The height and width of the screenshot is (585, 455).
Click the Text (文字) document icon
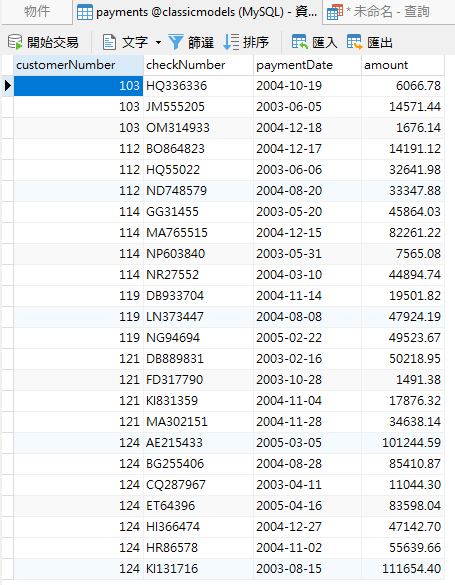click(x=109, y=42)
